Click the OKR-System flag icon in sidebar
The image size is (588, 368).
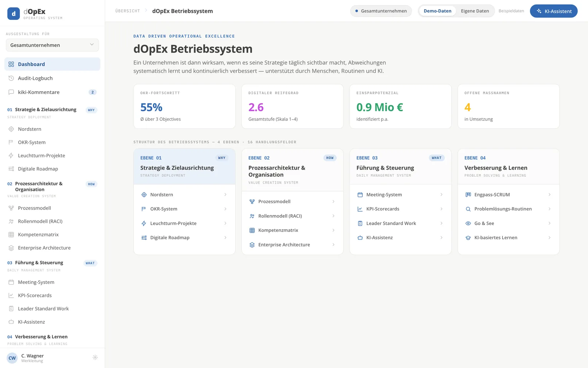(x=11, y=142)
